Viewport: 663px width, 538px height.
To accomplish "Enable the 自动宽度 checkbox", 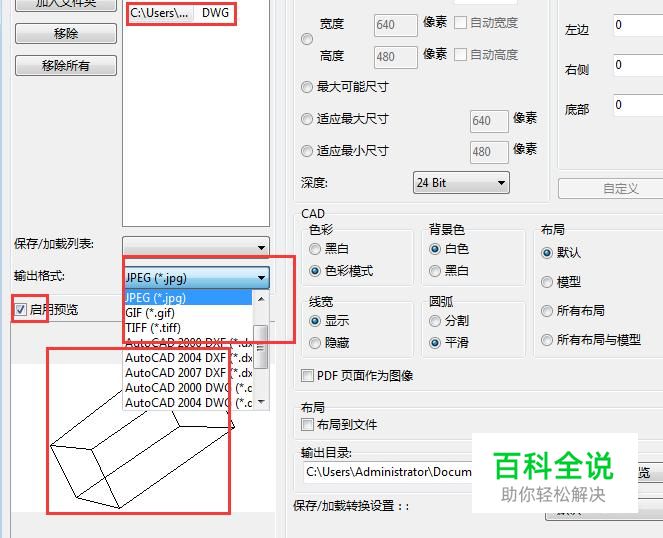I will click(460, 22).
